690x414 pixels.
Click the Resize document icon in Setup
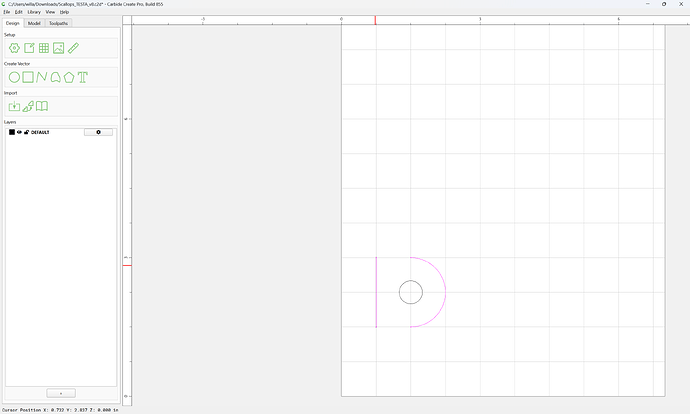pyautogui.click(x=29, y=48)
